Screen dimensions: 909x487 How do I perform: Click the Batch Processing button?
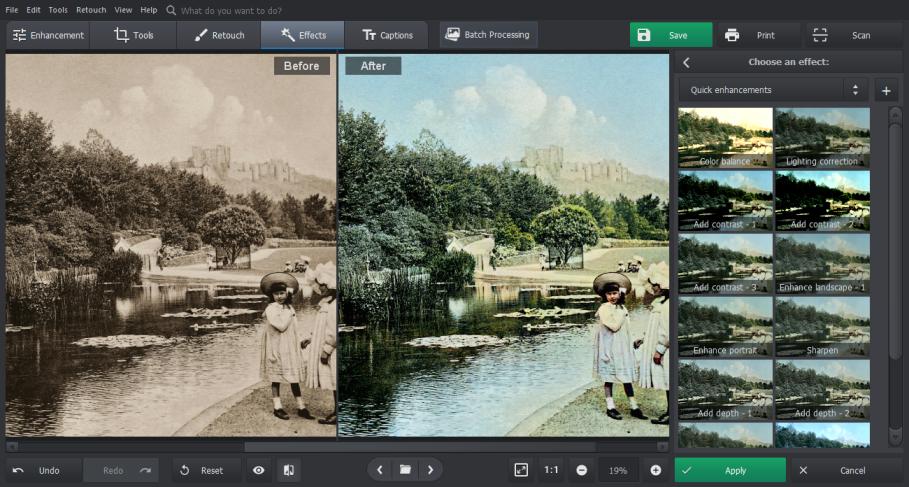[x=488, y=35]
